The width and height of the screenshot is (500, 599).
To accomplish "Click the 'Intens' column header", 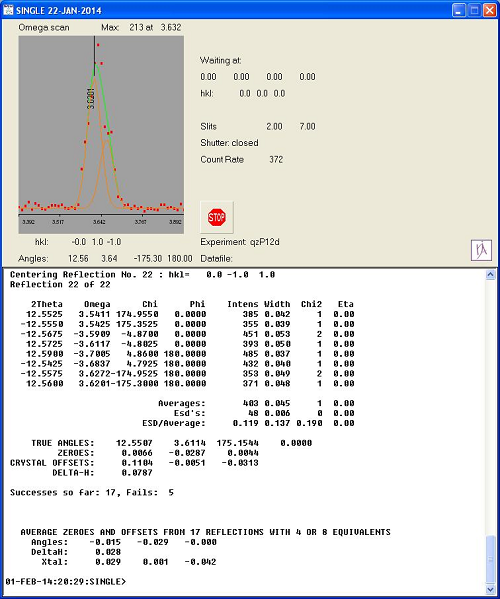I will click(243, 304).
